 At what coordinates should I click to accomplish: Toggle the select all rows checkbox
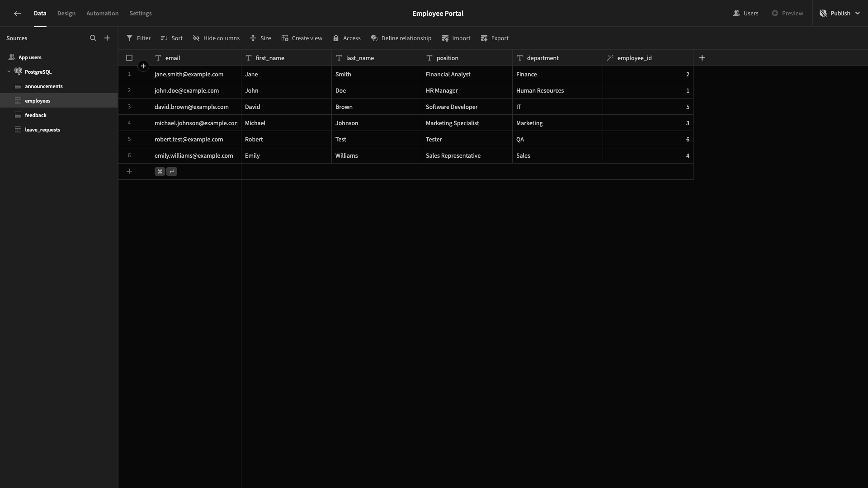[x=129, y=58]
